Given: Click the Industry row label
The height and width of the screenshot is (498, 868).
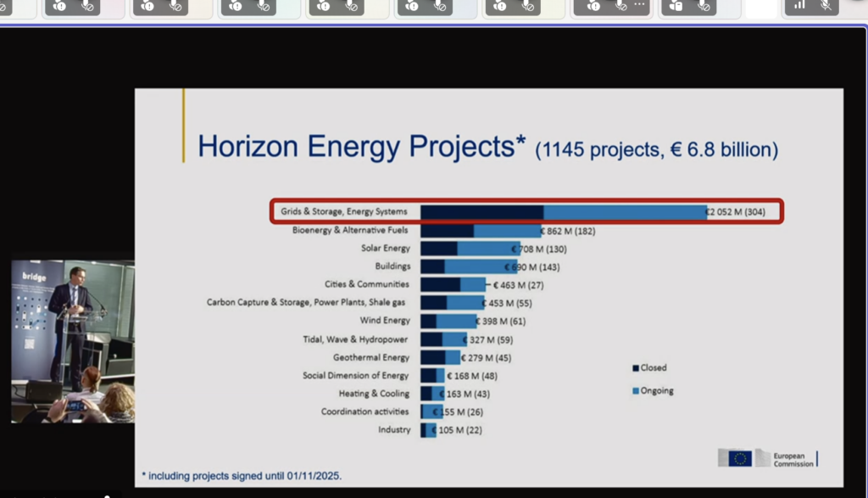Looking at the screenshot, I should (x=393, y=430).
